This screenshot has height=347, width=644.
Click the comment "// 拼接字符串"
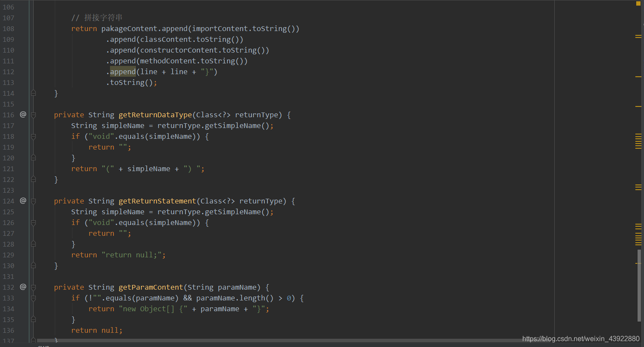(x=97, y=18)
